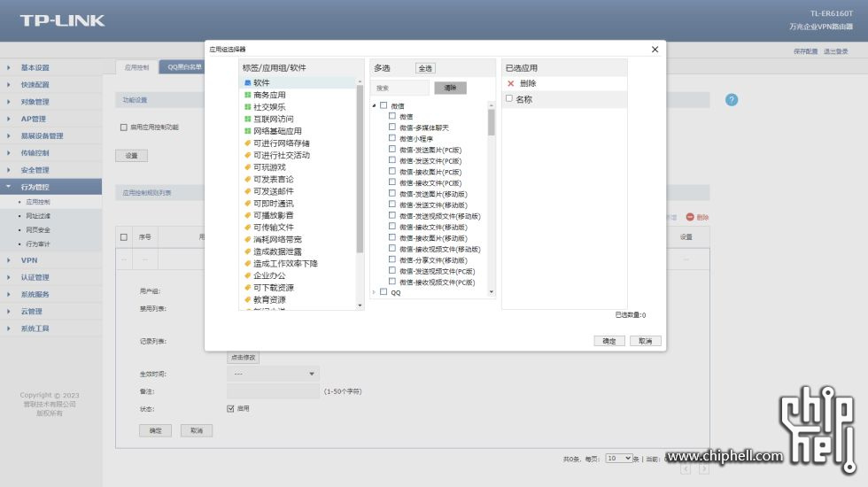Collapse the 微信 tree node
This screenshot has width=868, height=487.
(x=374, y=105)
